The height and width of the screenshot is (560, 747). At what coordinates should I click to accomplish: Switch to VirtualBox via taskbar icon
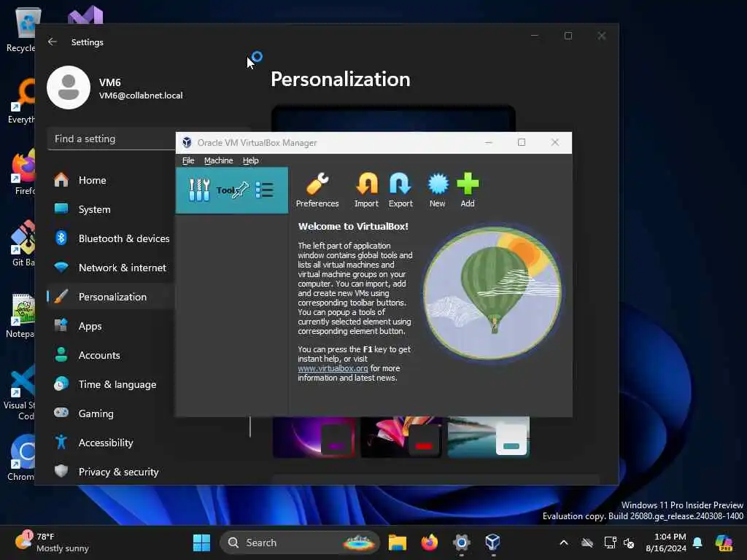(492, 542)
